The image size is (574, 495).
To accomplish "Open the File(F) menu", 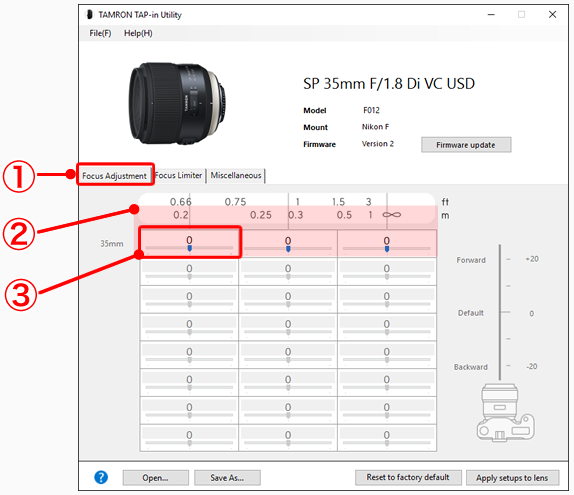I will click(100, 33).
